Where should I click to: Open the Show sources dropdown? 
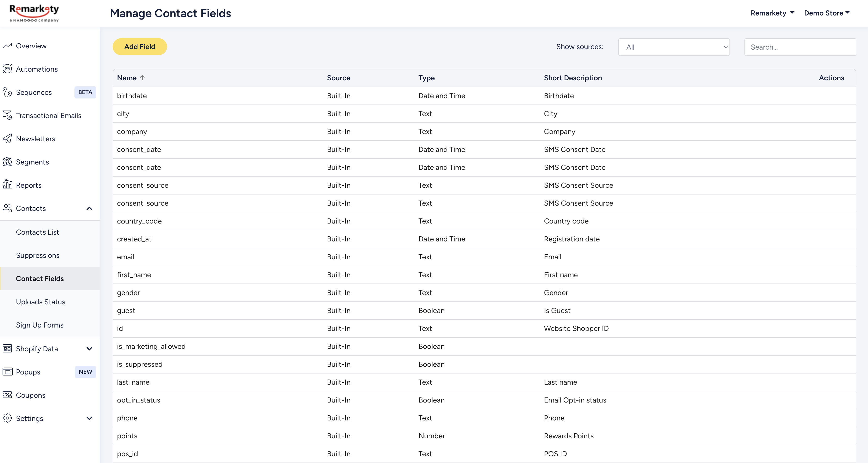point(674,47)
